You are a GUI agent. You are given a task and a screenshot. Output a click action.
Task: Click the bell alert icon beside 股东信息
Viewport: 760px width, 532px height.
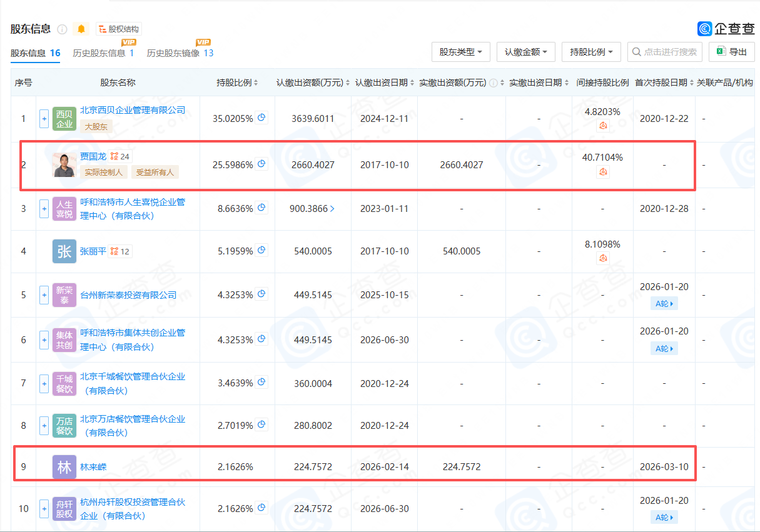pyautogui.click(x=81, y=29)
